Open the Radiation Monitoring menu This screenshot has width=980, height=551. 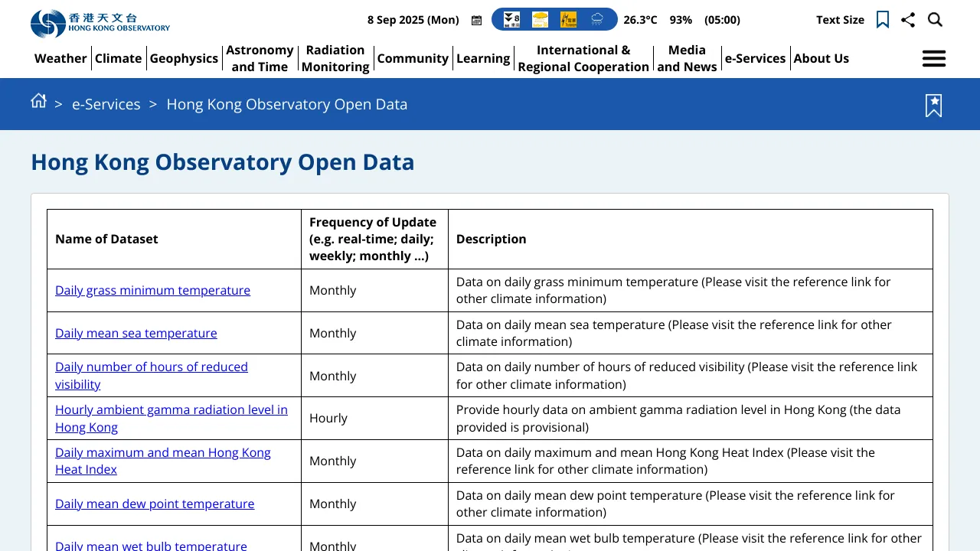[x=335, y=58]
